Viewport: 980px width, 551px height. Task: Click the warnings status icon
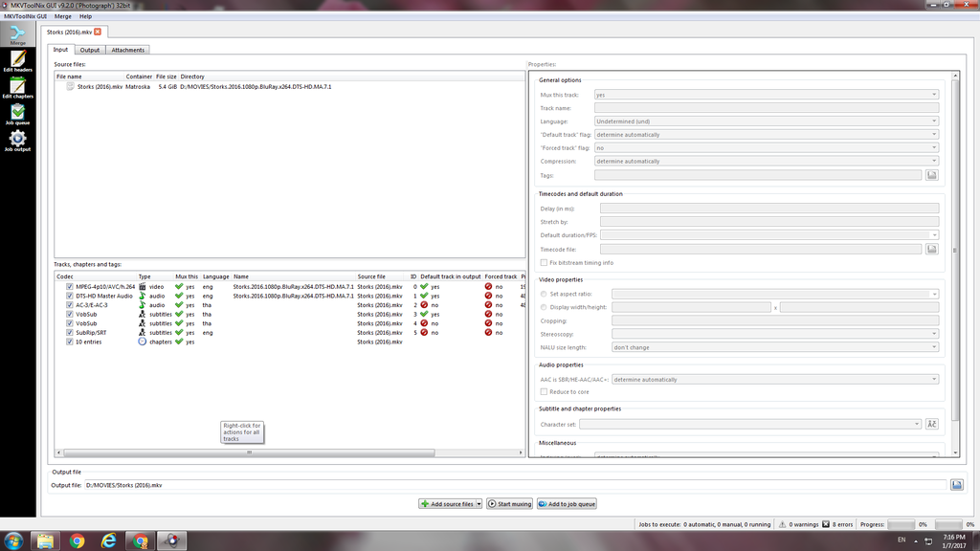pyautogui.click(x=782, y=524)
